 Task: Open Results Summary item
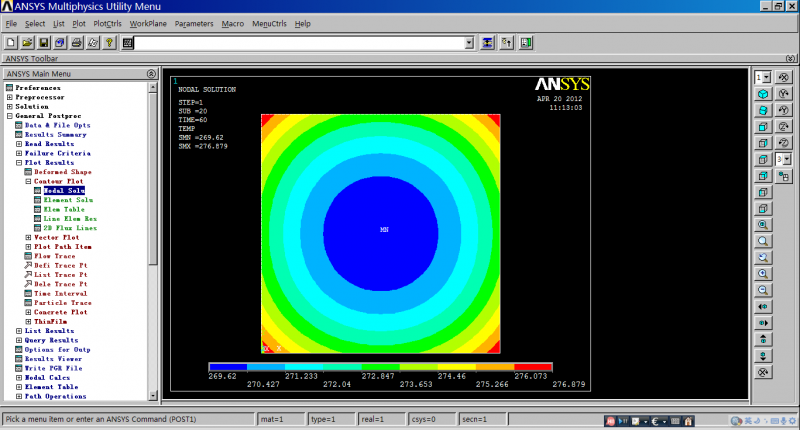click(56, 135)
